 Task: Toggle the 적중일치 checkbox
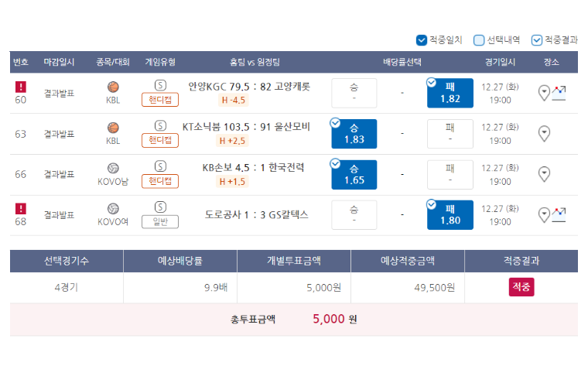[422, 40]
